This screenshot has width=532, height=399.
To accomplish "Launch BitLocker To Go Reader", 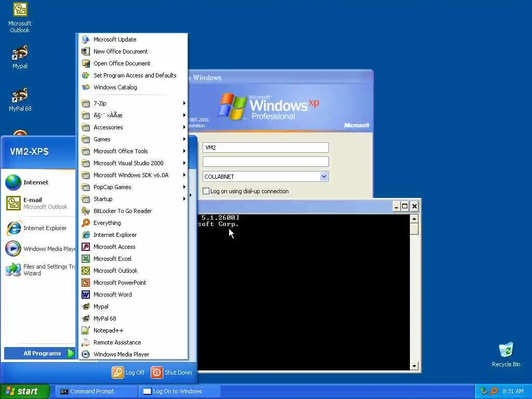I will [x=132, y=211].
